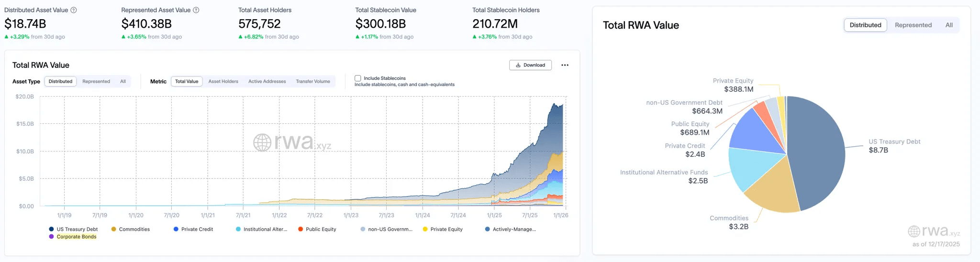Select Represented in the pie chart panel
This screenshot has width=980, height=262.
point(913,25)
